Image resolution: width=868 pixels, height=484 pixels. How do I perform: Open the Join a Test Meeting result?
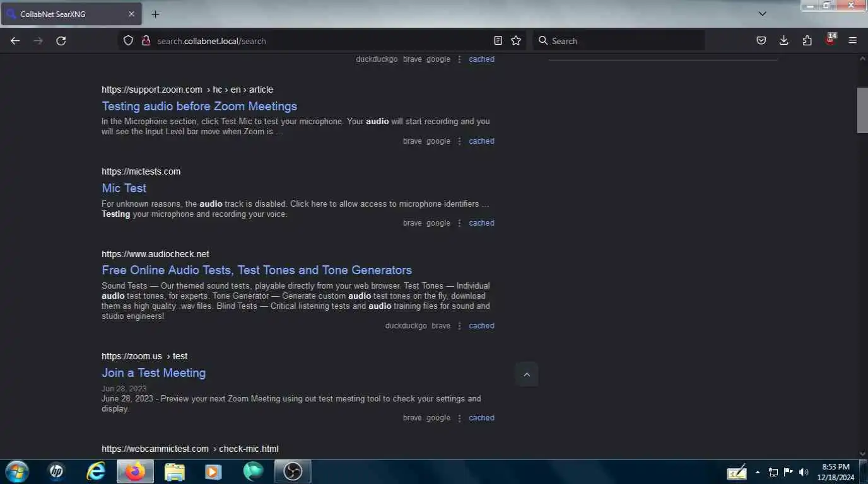pyautogui.click(x=154, y=372)
